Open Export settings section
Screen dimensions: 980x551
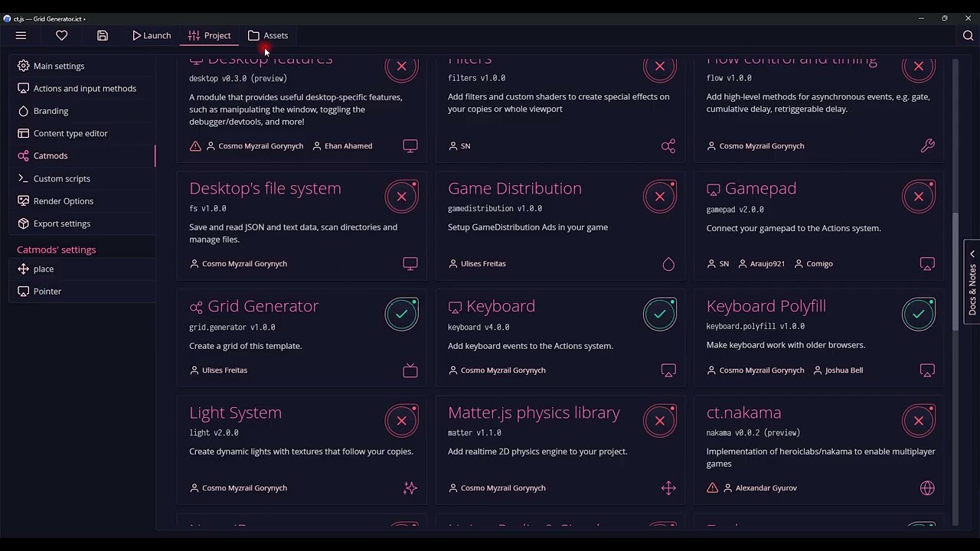click(81, 223)
